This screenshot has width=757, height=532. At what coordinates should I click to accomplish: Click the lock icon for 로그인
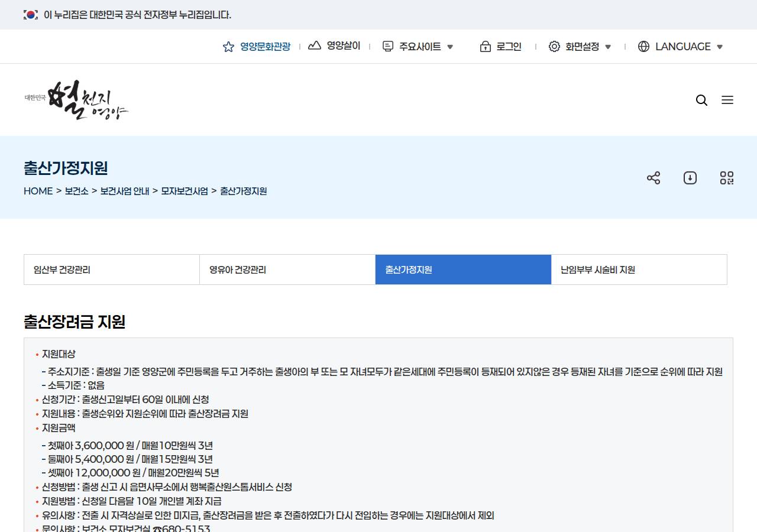pyautogui.click(x=486, y=46)
